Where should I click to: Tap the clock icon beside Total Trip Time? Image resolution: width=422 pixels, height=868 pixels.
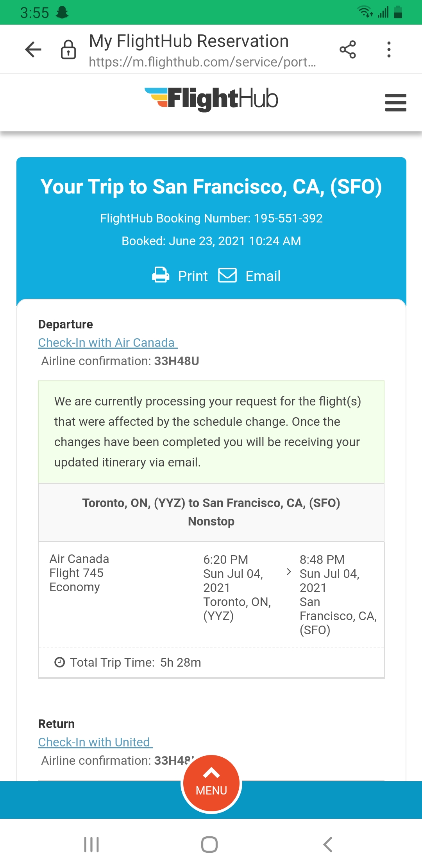tap(59, 662)
